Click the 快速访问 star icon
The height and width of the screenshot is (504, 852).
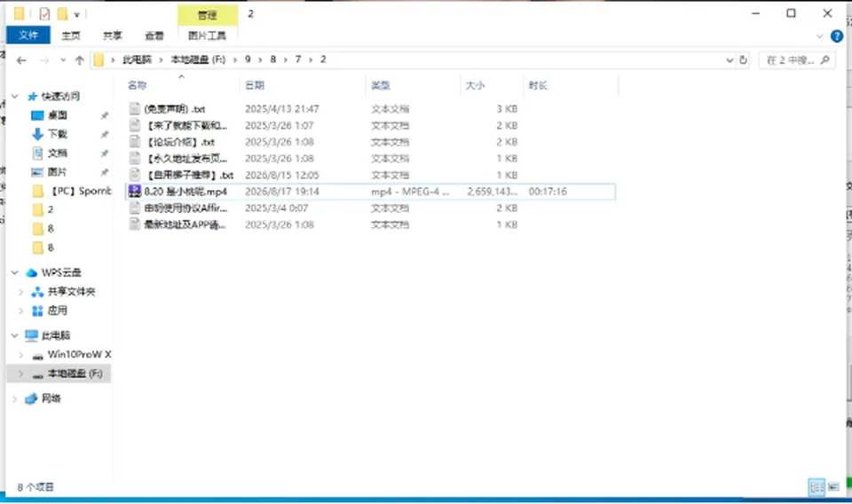32,97
